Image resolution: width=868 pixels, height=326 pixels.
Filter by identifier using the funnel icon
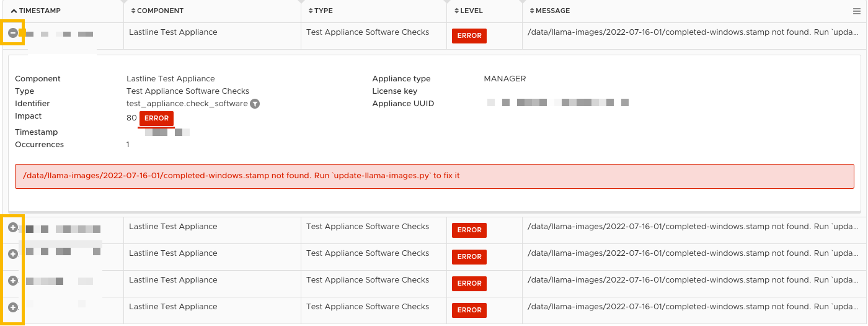(x=255, y=104)
